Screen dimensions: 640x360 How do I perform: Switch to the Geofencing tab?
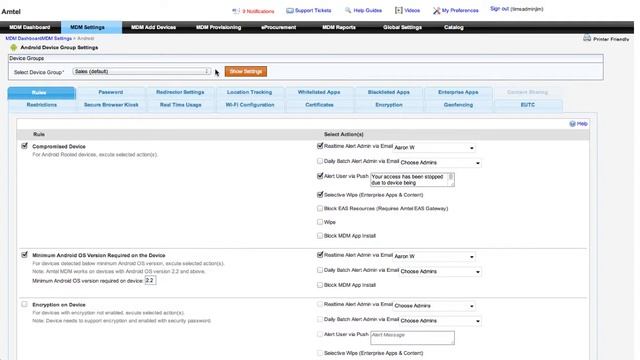458,105
